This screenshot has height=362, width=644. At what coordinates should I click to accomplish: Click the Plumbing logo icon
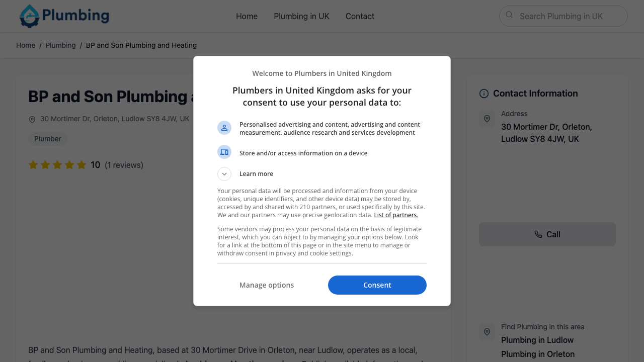click(x=28, y=16)
